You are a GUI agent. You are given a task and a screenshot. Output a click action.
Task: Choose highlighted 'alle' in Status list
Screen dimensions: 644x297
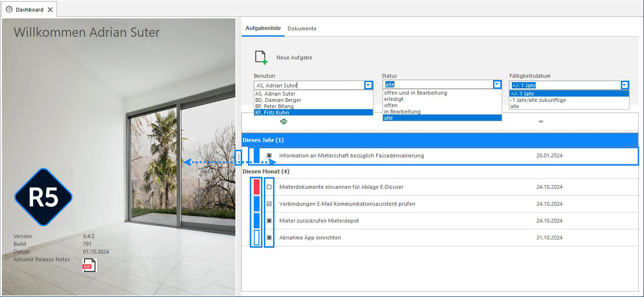(x=442, y=118)
